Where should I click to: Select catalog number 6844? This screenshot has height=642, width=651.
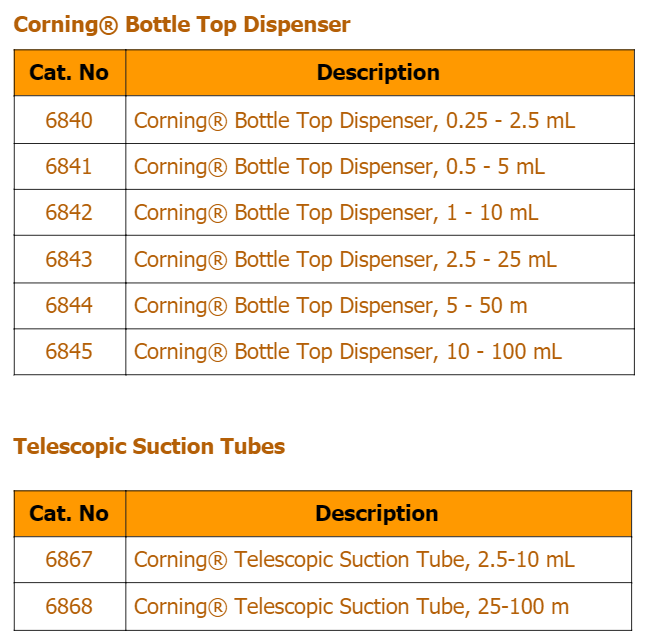point(69,306)
